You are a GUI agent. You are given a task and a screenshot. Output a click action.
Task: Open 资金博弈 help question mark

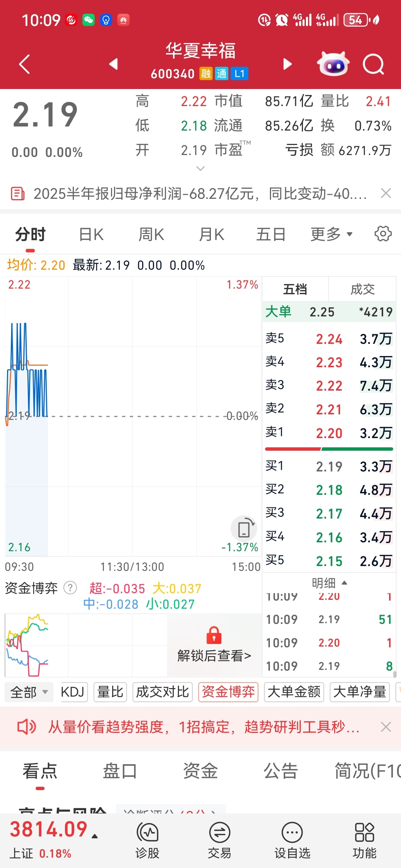tap(70, 588)
